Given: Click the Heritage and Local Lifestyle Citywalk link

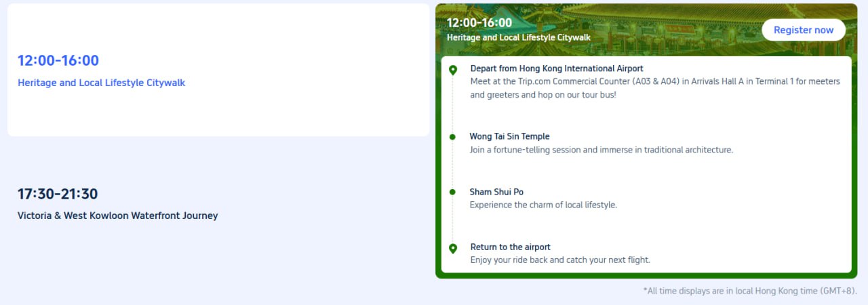Looking at the screenshot, I should pos(101,83).
